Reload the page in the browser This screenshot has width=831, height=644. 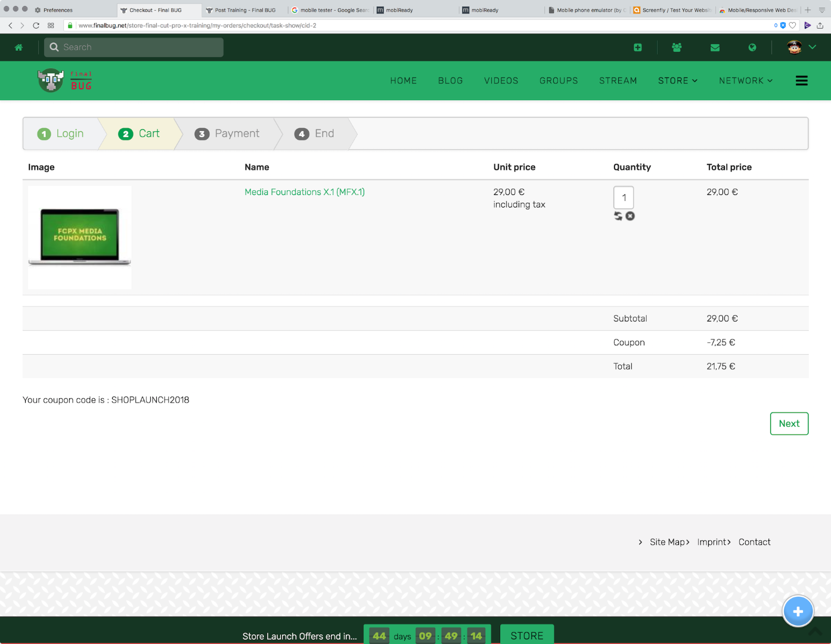tap(36, 26)
